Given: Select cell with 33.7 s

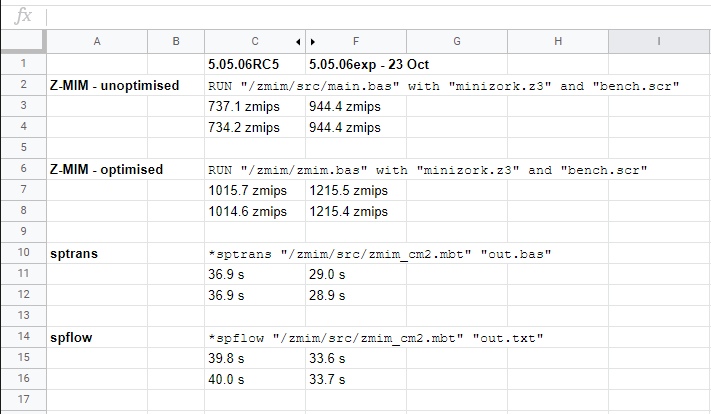Looking at the screenshot, I should click(356, 379).
